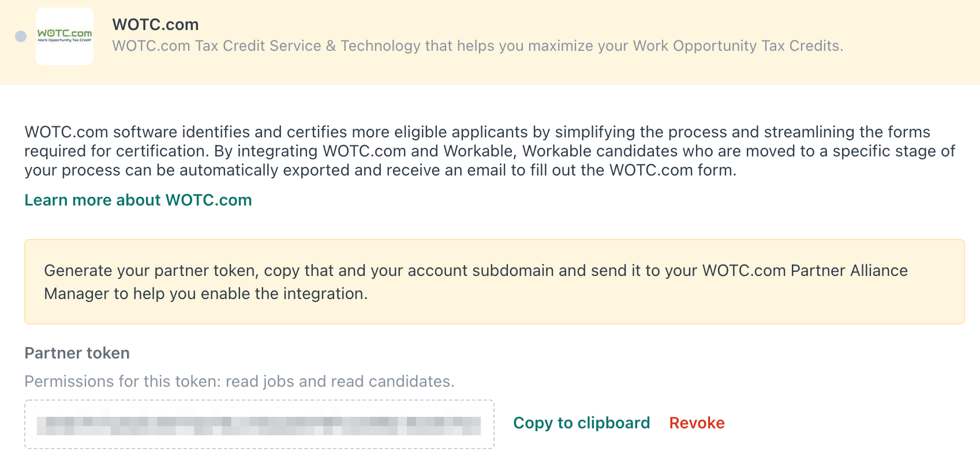Click the Partner token section label
This screenshot has width=980, height=463.
pyautogui.click(x=77, y=353)
